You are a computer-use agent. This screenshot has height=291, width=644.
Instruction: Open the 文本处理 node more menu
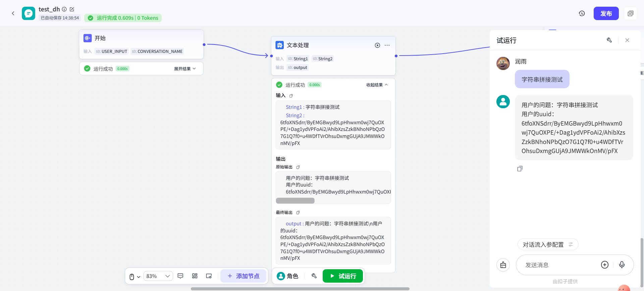pyautogui.click(x=387, y=45)
